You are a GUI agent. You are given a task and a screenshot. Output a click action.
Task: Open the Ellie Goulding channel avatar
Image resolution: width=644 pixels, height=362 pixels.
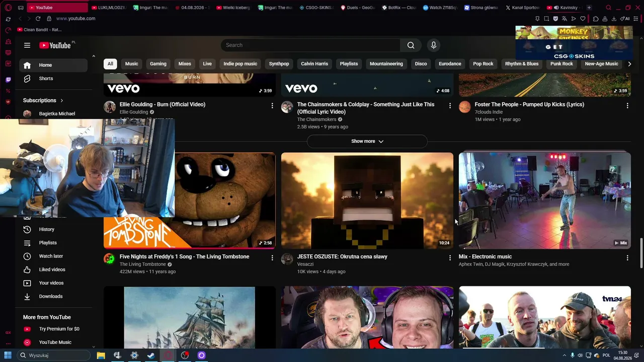coord(110,107)
